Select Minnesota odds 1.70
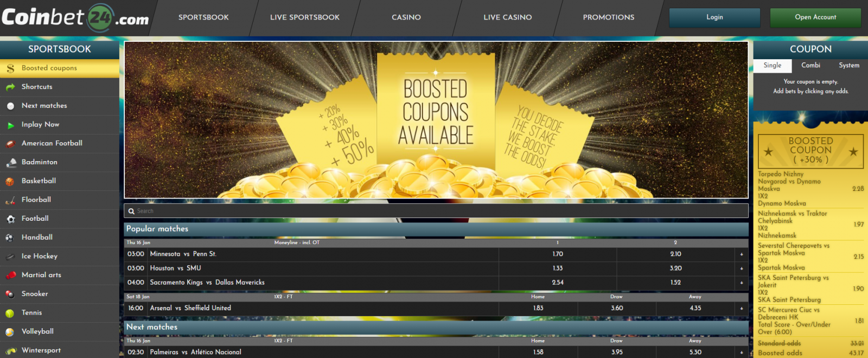Viewport: 868px width, 358px height. point(558,254)
